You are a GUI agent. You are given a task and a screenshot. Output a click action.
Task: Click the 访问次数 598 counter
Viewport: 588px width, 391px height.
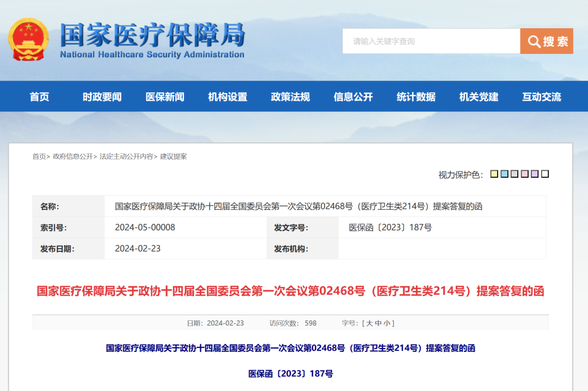293,323
